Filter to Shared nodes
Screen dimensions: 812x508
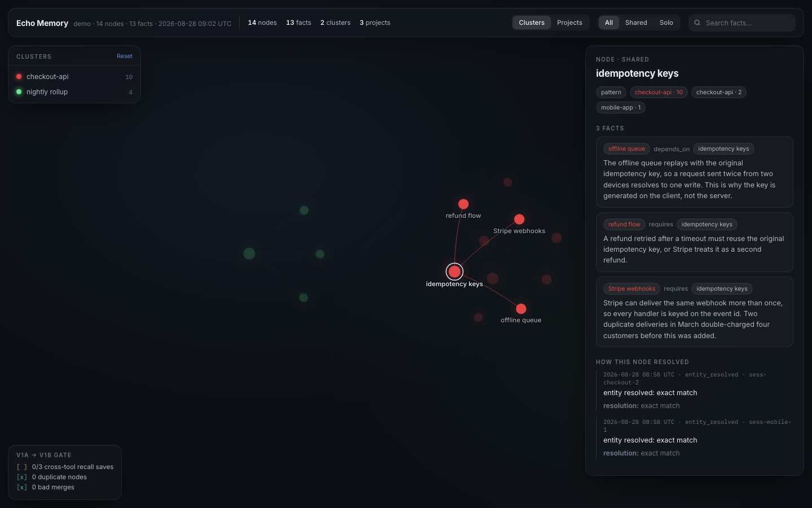click(636, 23)
